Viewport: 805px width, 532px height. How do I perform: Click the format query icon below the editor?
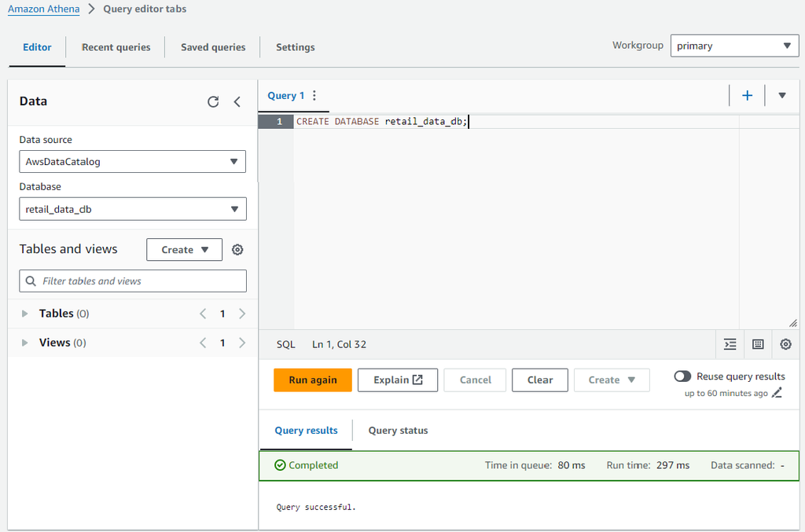click(730, 344)
